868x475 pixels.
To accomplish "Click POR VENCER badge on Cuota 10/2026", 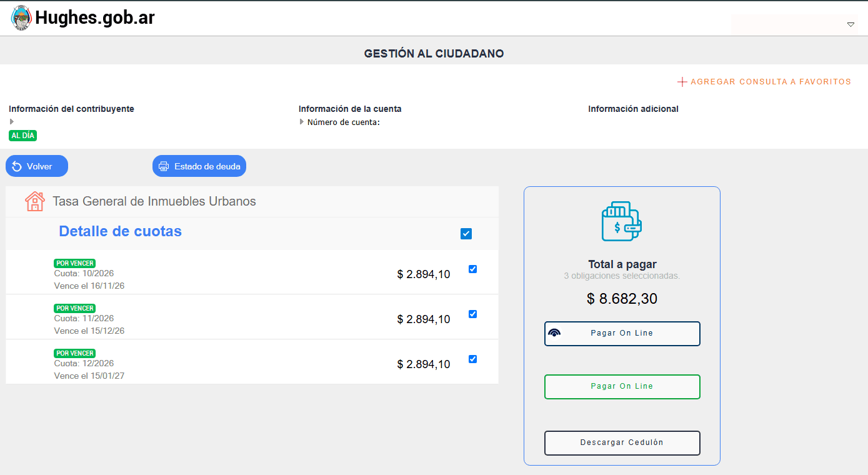I will click(74, 263).
